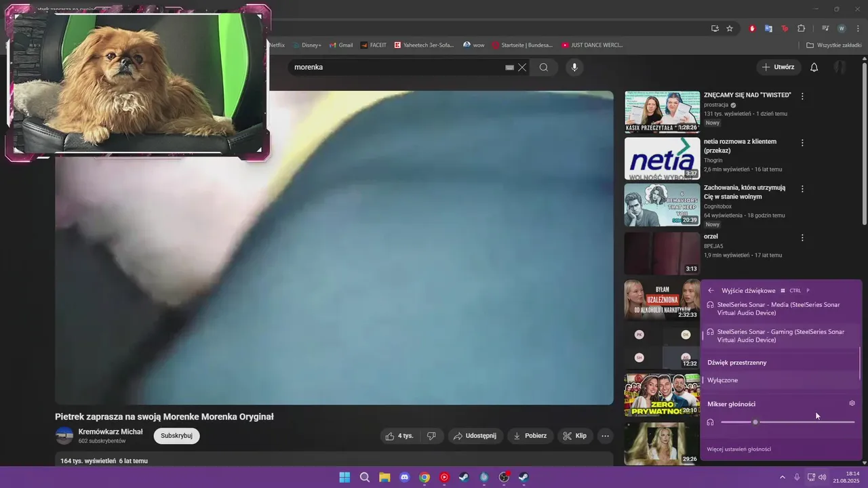Image resolution: width=868 pixels, height=488 pixels.
Task: Open YouTube notifications bell
Action: (814, 67)
